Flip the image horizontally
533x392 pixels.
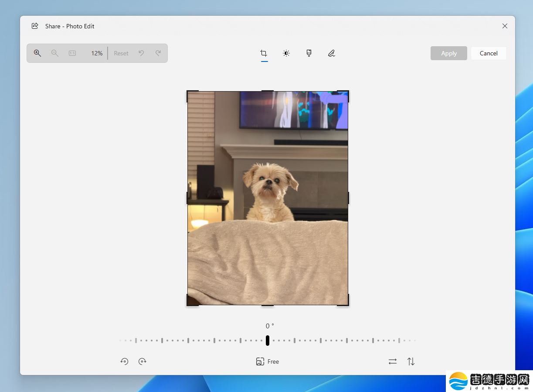tap(392, 361)
